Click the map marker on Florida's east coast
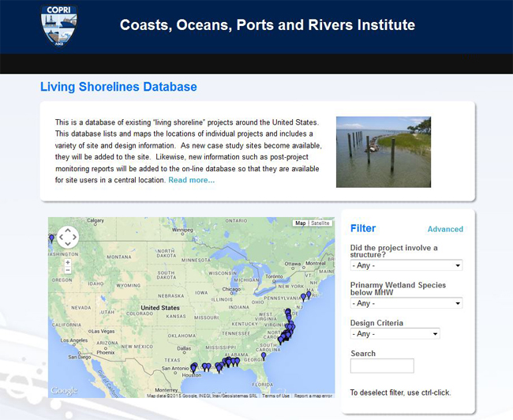513x420 pixels. tap(264, 355)
